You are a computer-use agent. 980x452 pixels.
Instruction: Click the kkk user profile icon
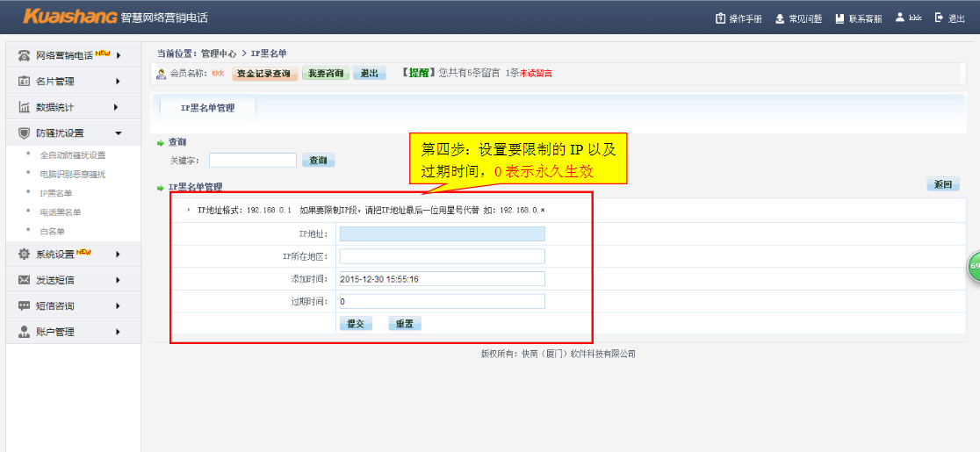click(900, 18)
